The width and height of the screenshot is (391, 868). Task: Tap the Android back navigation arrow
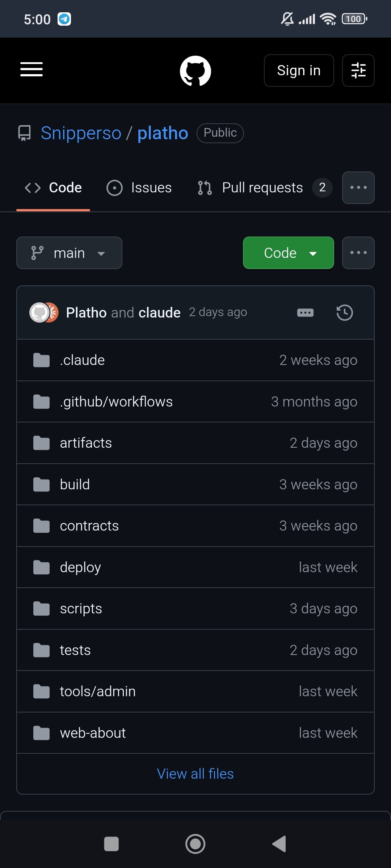pyautogui.click(x=279, y=844)
